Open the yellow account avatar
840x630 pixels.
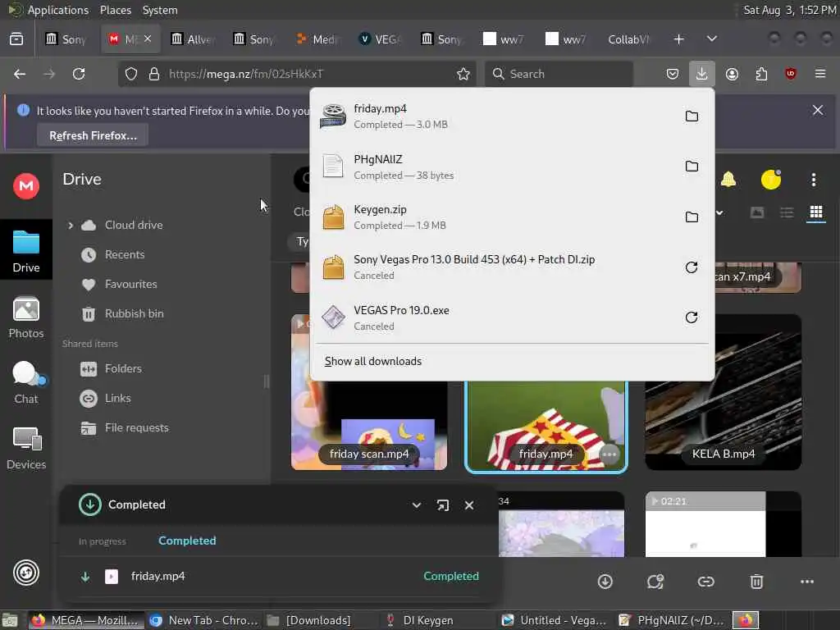pos(771,180)
